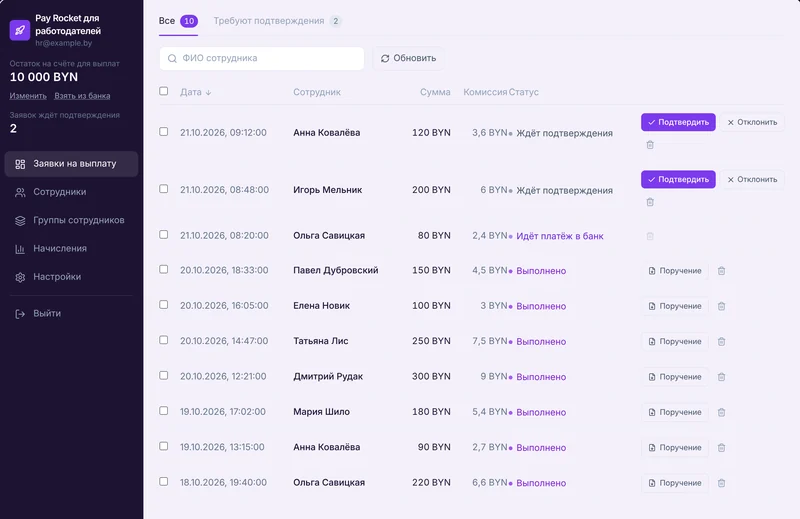800x519 pixels.
Task: Click trash icon for Игорь Мельник's request
Action: point(650,202)
